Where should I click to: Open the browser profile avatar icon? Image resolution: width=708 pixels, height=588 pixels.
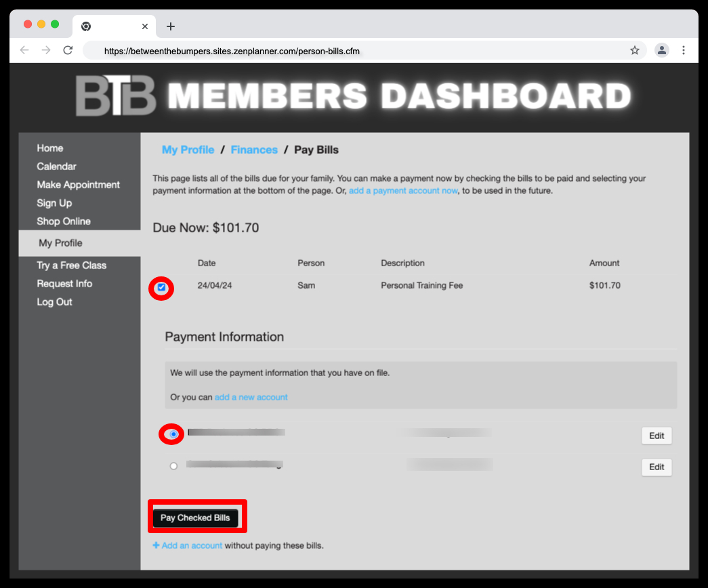(661, 50)
